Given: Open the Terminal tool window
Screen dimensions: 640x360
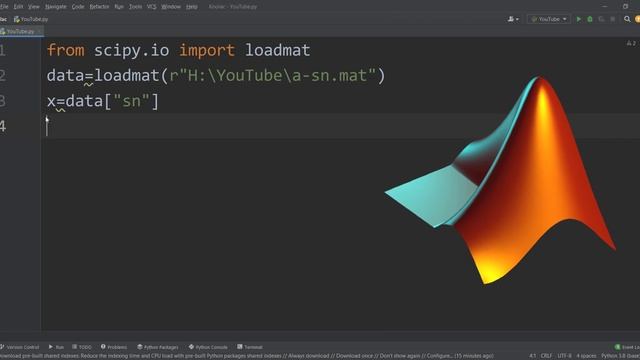Looking at the screenshot, I should (x=250, y=347).
